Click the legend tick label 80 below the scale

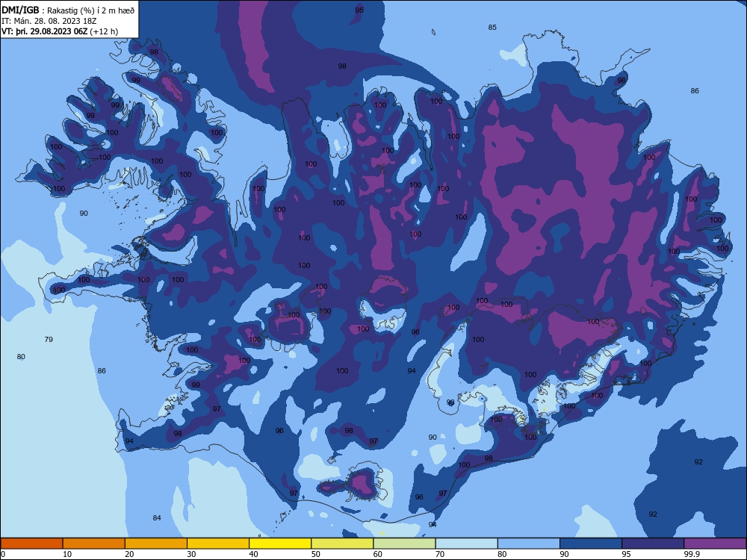click(502, 554)
